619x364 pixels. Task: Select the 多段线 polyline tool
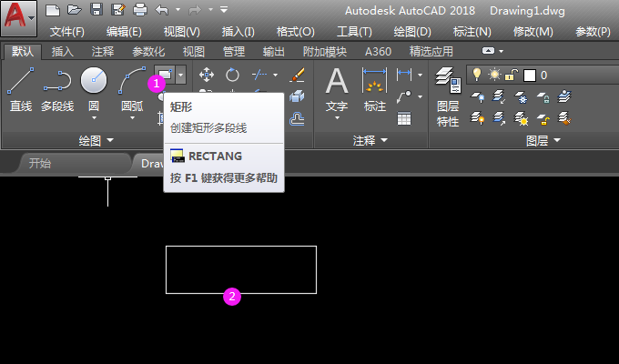(x=57, y=89)
